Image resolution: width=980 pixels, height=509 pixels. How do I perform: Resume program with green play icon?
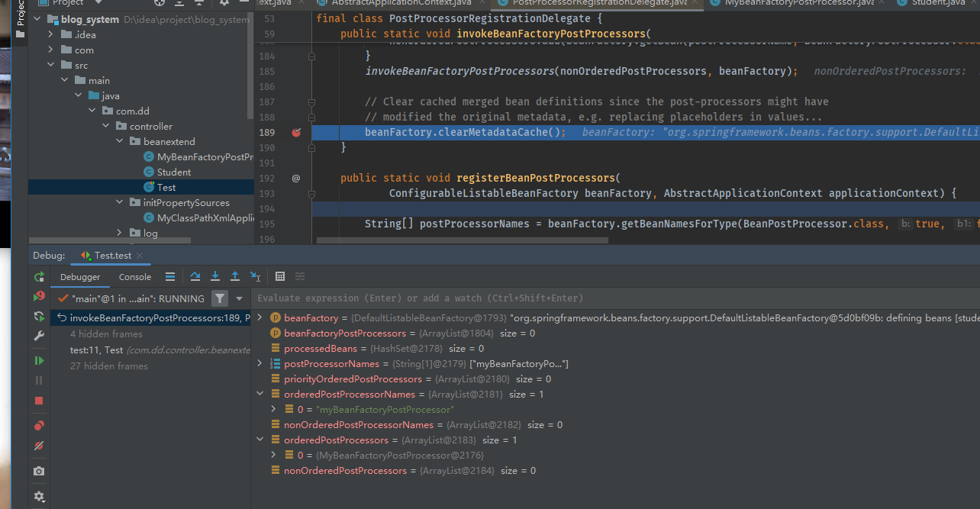39,360
